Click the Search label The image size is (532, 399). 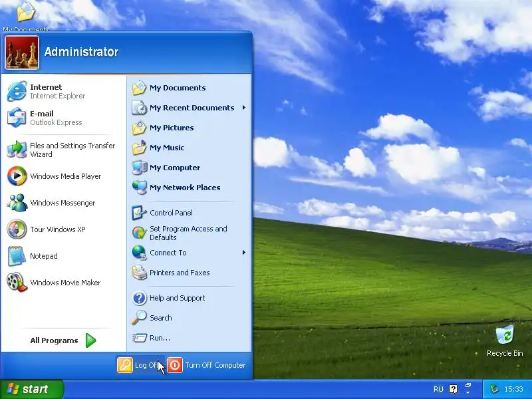pos(161,318)
